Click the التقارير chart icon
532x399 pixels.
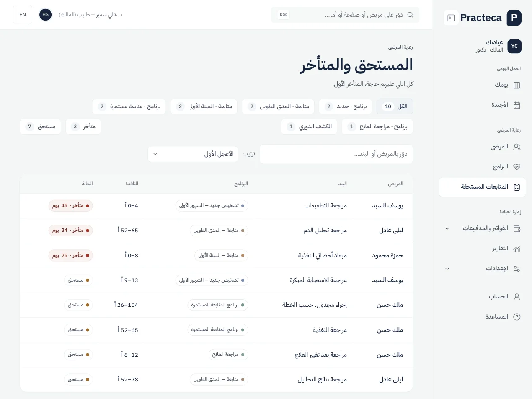click(517, 249)
